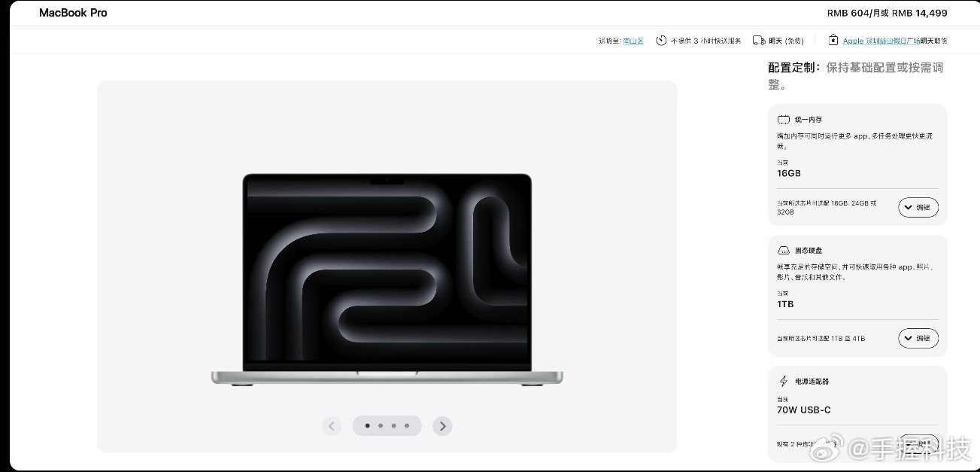
Task: Click the RMB 14,499 price text
Action: click(920, 13)
